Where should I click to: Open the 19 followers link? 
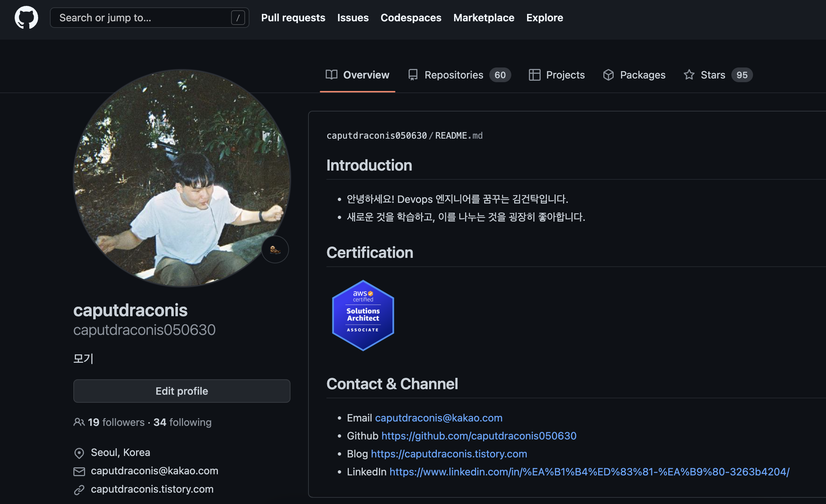(116, 422)
